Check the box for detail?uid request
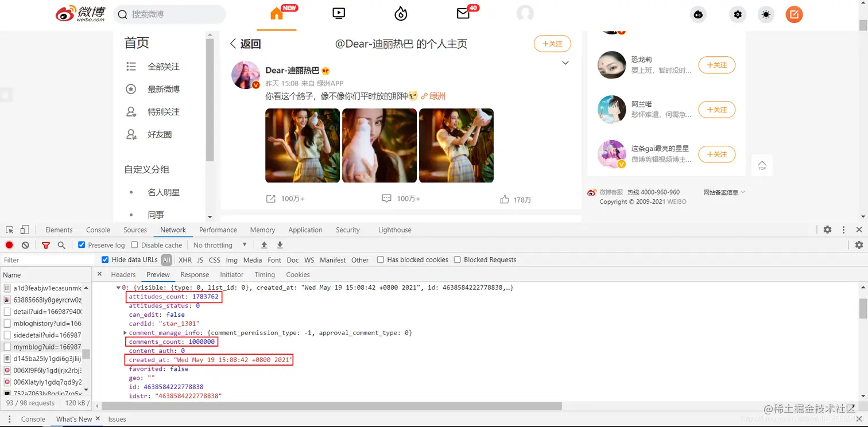The height and width of the screenshot is (427, 868). [7, 312]
